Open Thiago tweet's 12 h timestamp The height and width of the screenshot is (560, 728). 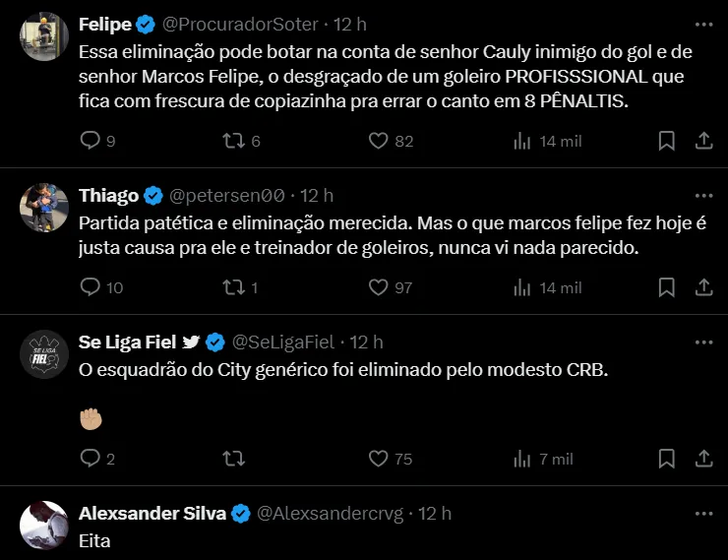[317, 196]
